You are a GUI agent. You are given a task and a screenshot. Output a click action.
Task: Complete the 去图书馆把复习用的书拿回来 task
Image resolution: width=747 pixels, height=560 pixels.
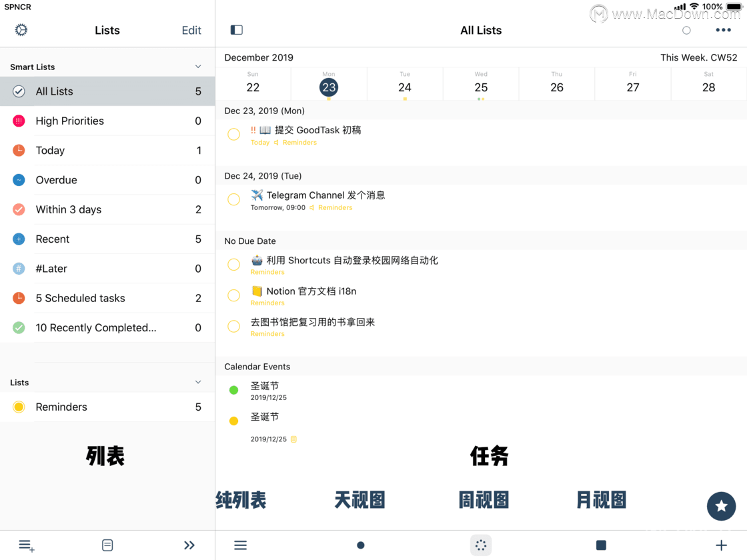click(x=233, y=326)
